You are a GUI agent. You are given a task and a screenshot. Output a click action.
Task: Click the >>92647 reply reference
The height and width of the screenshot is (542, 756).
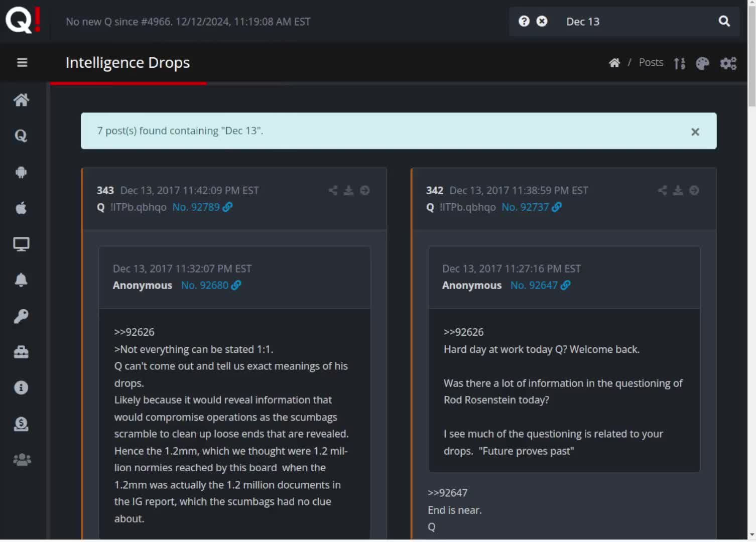pos(447,493)
